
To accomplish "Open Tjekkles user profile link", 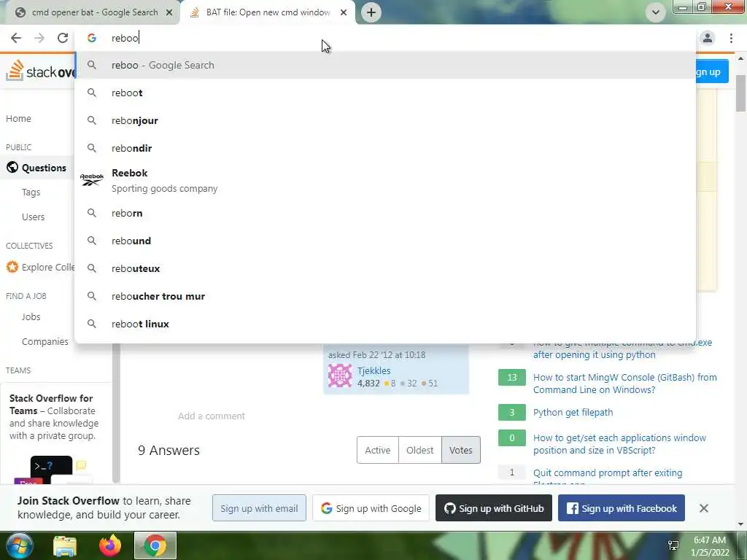I will pos(374,370).
